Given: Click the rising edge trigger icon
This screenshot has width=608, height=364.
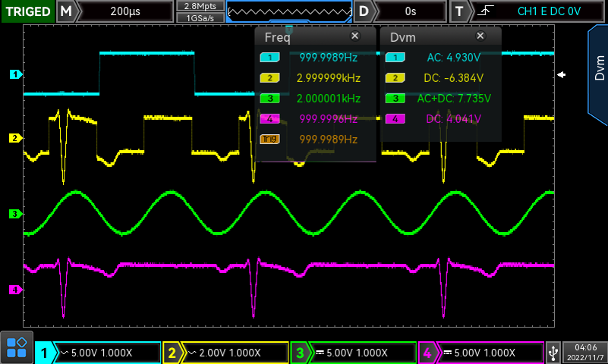Looking at the screenshot, I should tap(485, 11).
